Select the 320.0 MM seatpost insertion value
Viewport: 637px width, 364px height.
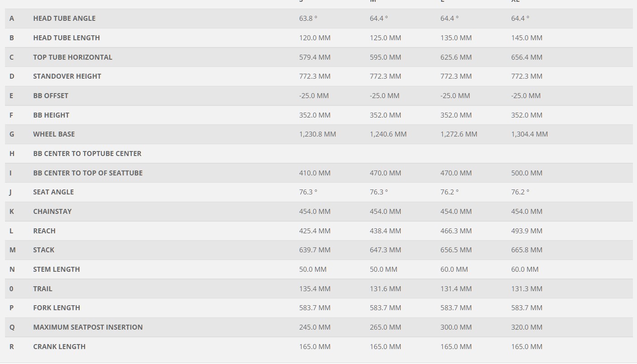pos(527,327)
